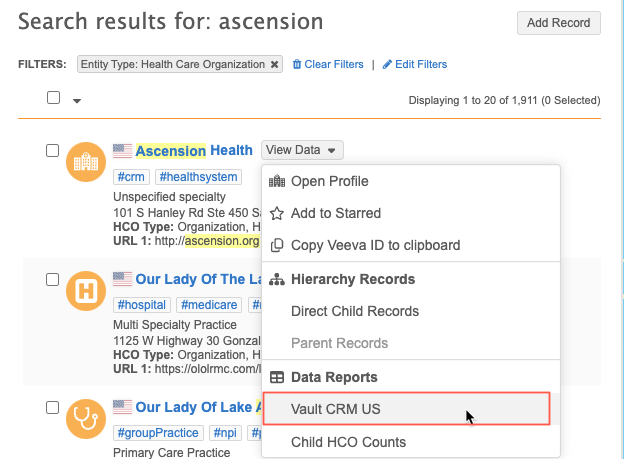Expand the View Data dropdown
Screen dimensions: 624x459
click(x=303, y=150)
